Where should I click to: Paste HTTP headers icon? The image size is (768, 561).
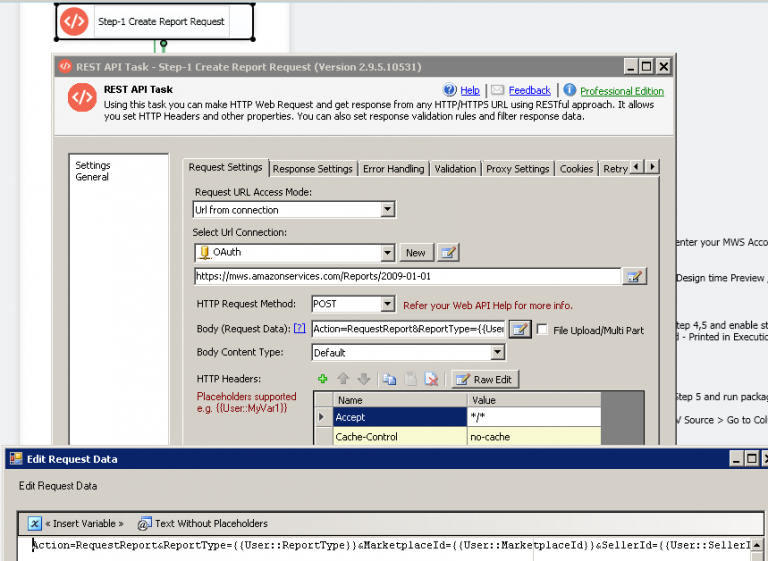pyautogui.click(x=410, y=379)
